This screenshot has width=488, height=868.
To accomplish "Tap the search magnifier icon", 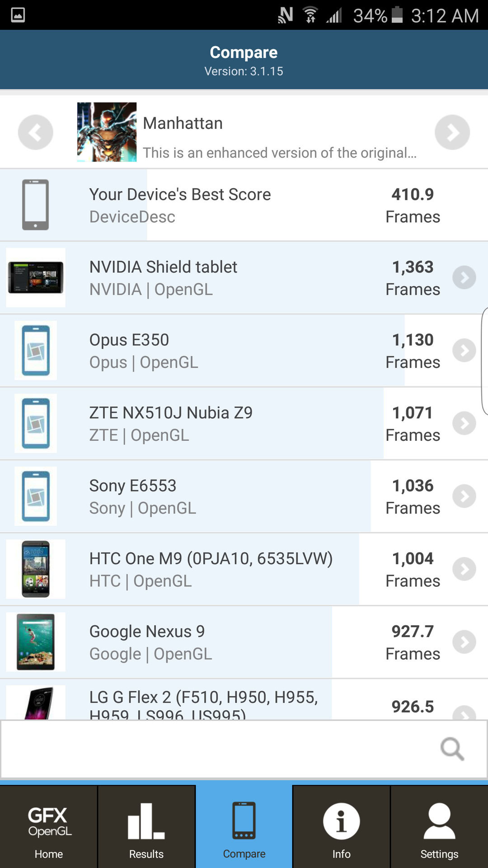I will pyautogui.click(x=452, y=749).
